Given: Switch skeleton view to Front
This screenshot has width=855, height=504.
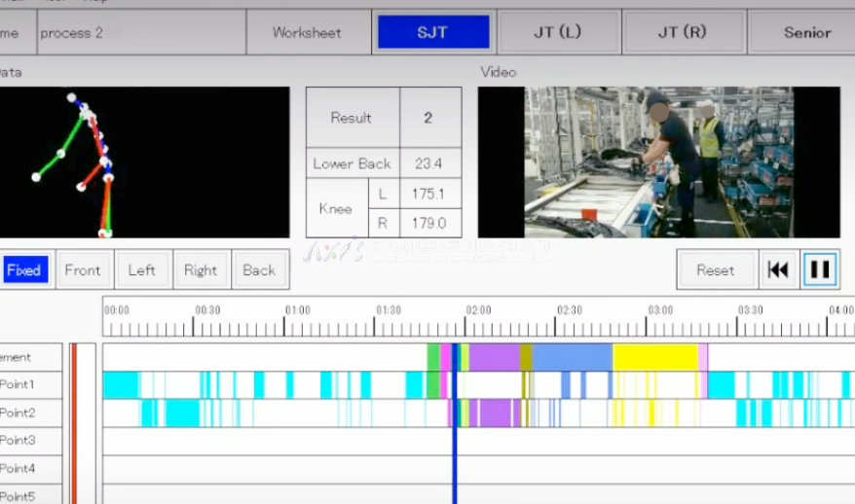Looking at the screenshot, I should tap(84, 270).
